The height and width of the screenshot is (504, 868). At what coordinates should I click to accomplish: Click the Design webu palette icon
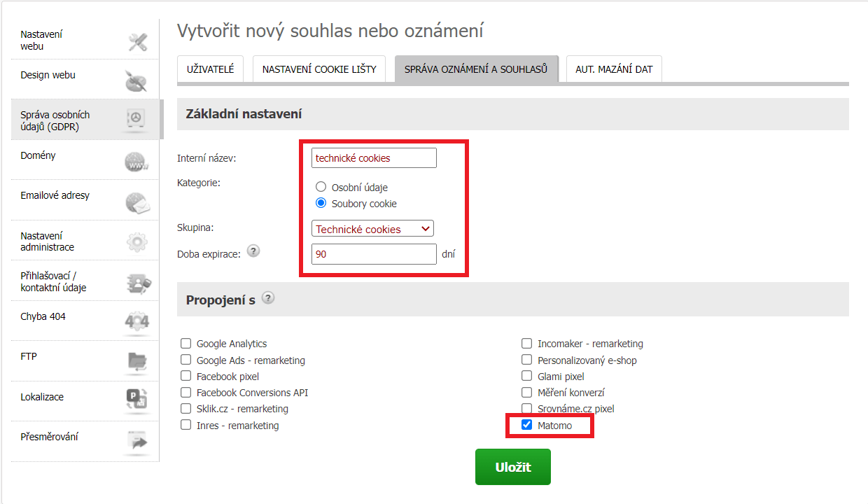point(136,81)
